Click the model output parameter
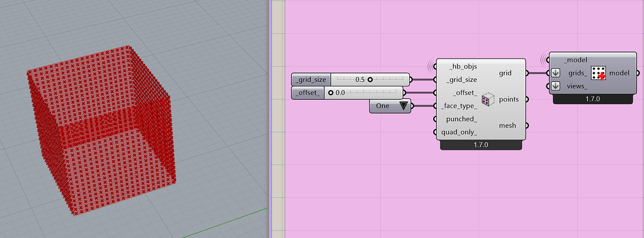The image size is (644, 238). 619,73
